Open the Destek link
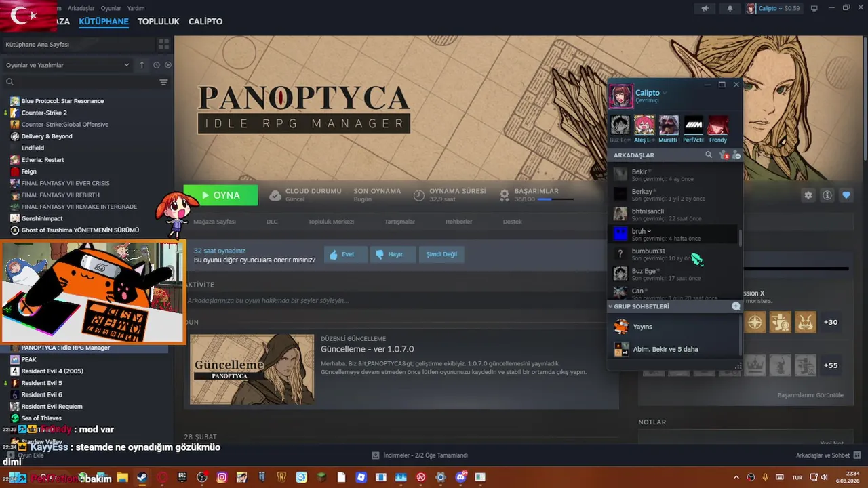This screenshot has width=868, height=488. click(512, 222)
